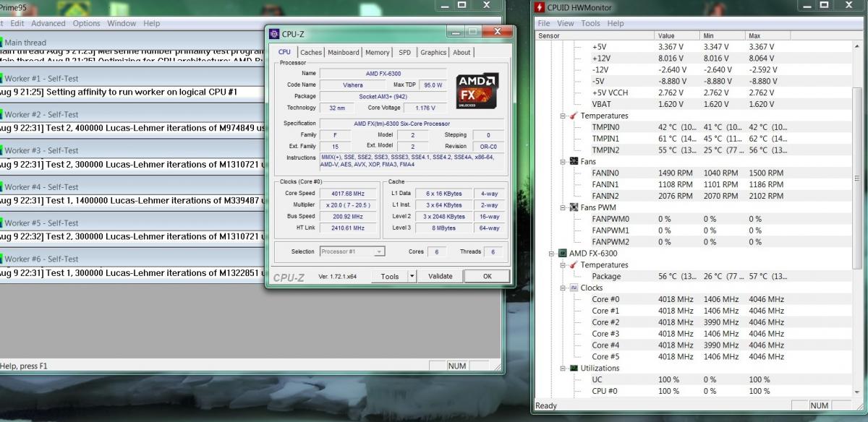Open the Options menu in Prime95
The height and width of the screenshot is (422, 868).
point(86,23)
